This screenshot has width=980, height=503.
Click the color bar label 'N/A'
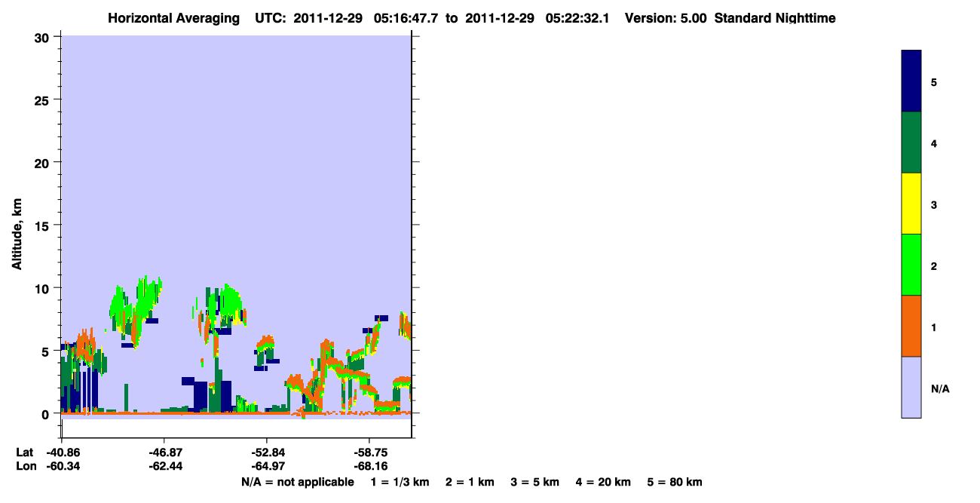pyautogui.click(x=939, y=388)
